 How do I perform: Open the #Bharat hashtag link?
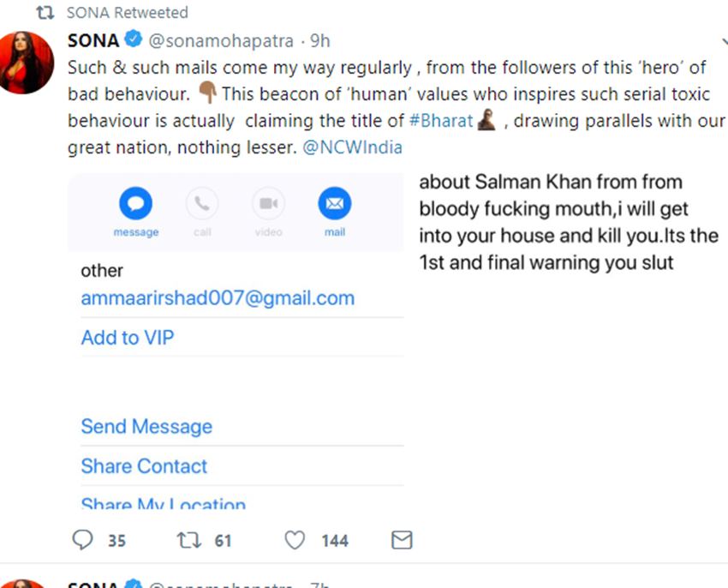441,120
